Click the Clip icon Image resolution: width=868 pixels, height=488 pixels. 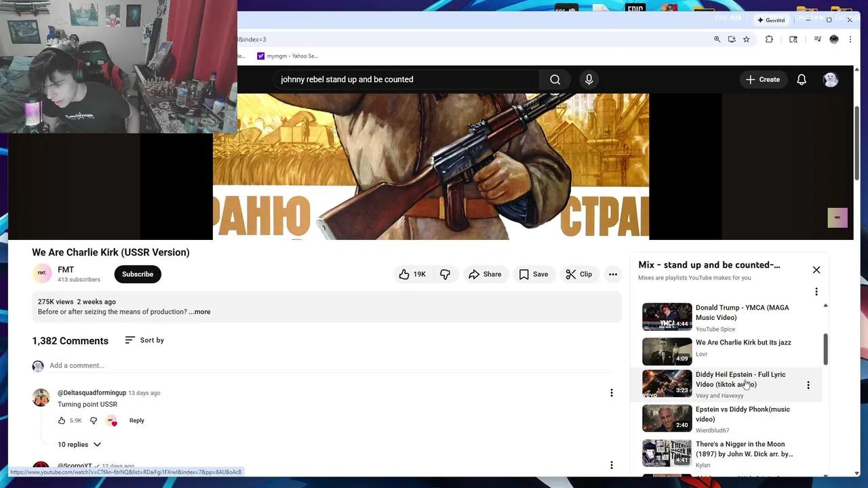pyautogui.click(x=579, y=274)
